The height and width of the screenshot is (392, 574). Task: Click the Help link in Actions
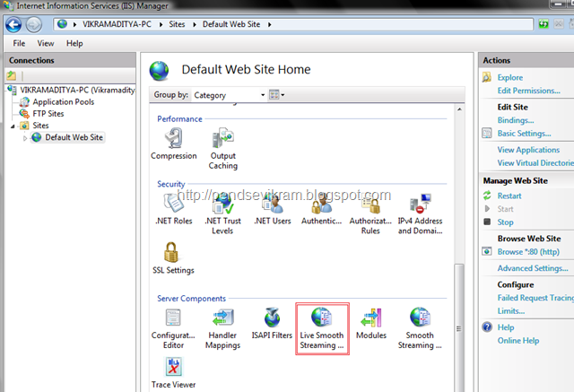point(506,327)
